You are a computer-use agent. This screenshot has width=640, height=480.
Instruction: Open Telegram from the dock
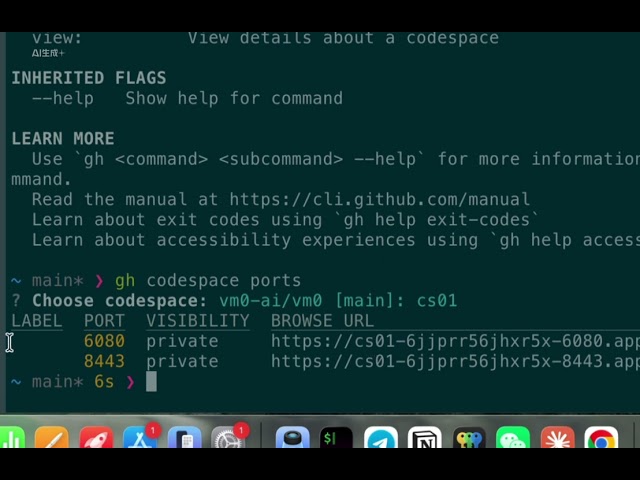(381, 437)
